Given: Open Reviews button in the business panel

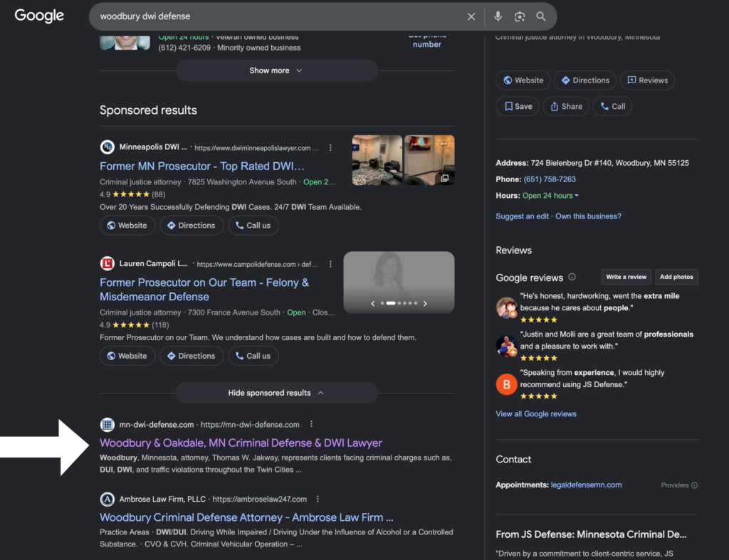Looking at the screenshot, I should point(647,80).
